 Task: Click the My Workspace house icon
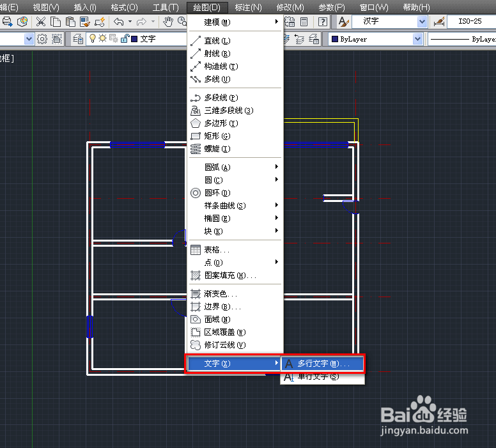click(57, 39)
